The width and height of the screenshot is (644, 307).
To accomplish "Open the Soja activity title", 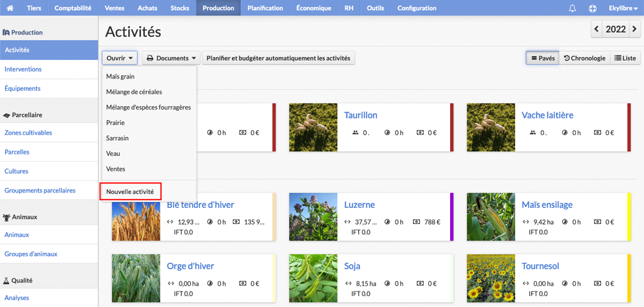I will (x=352, y=266).
